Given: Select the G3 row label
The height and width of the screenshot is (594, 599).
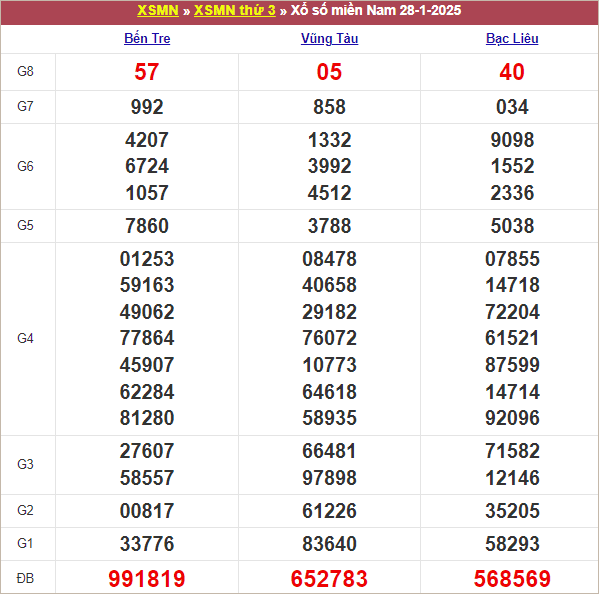Looking at the screenshot, I should [x=25, y=464].
